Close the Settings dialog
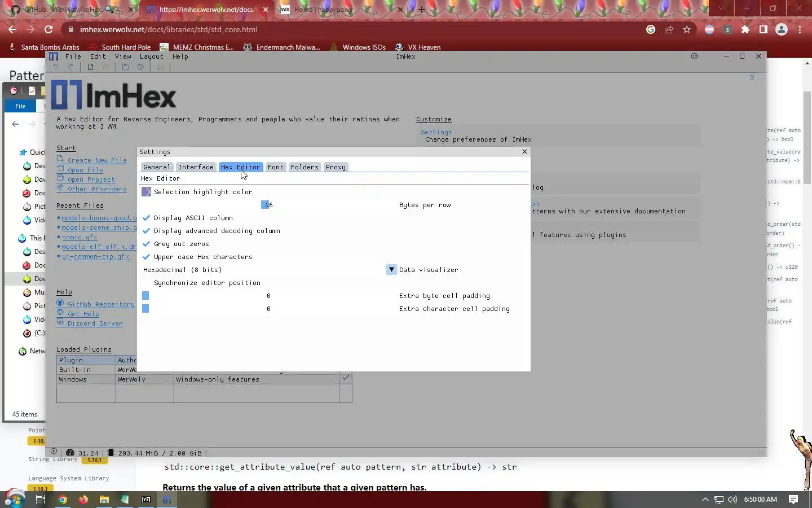The width and height of the screenshot is (812, 508). tap(524, 152)
